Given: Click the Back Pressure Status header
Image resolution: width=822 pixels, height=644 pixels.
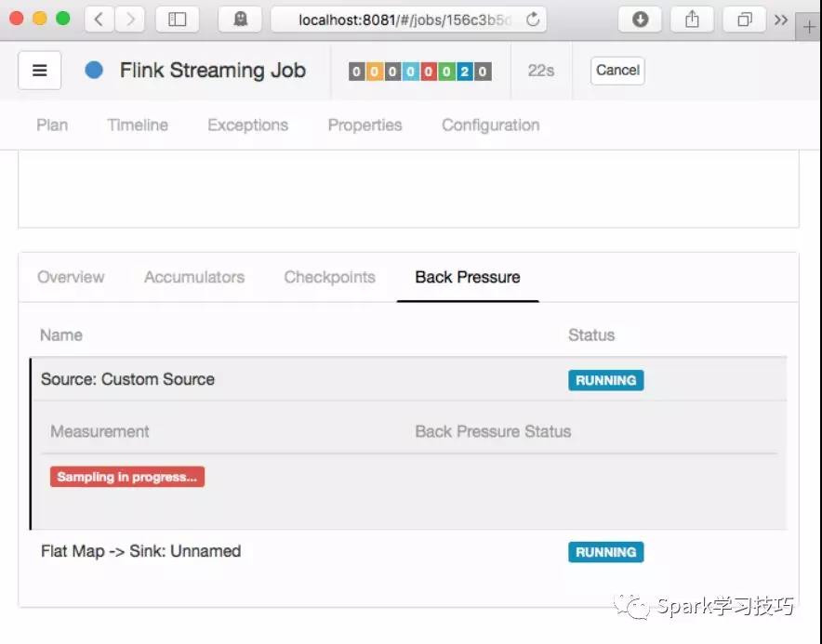Looking at the screenshot, I should tap(494, 431).
